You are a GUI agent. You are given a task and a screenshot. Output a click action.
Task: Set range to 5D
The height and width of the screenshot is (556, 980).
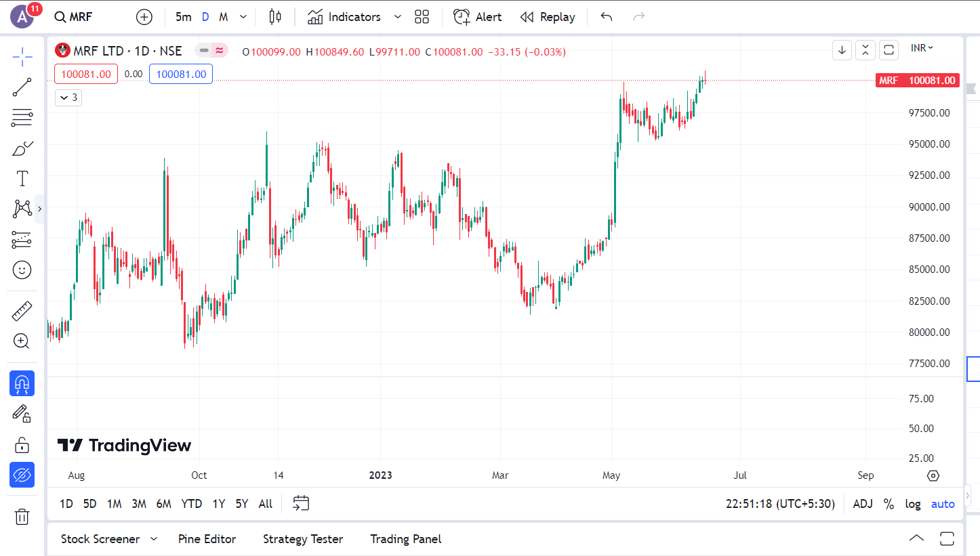tap(89, 504)
